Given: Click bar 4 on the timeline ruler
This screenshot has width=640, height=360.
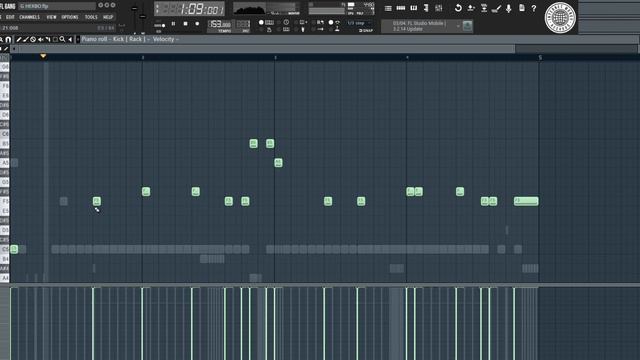Looking at the screenshot, I should coord(407,58).
